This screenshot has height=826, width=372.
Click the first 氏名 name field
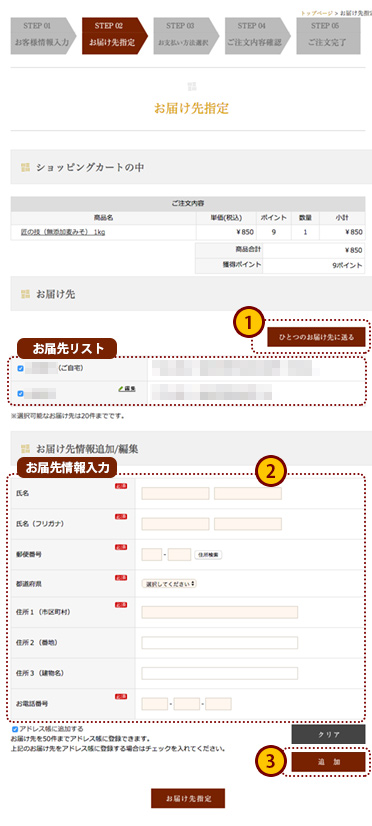coord(175,494)
